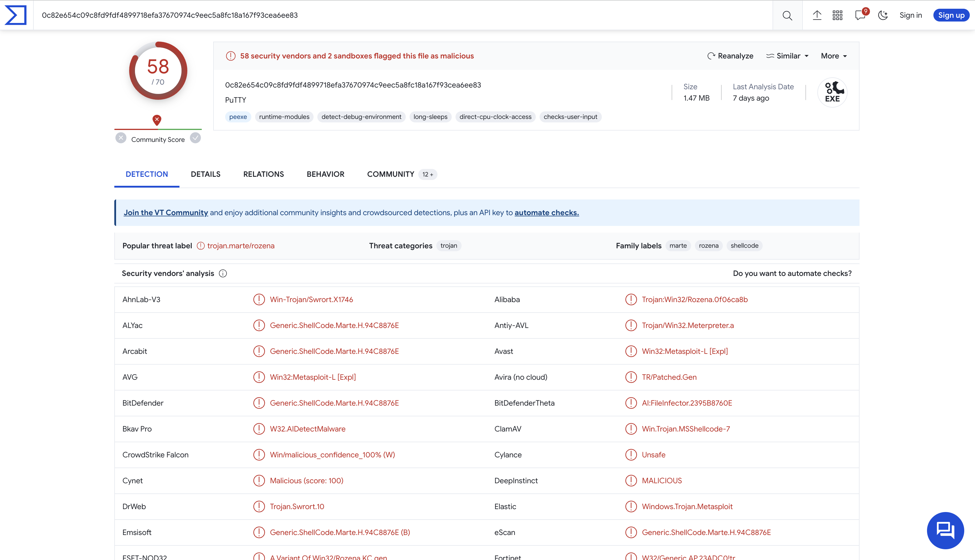This screenshot has width=975, height=560.
Task: Click the alert icon in DrWeb row
Action: click(x=259, y=507)
